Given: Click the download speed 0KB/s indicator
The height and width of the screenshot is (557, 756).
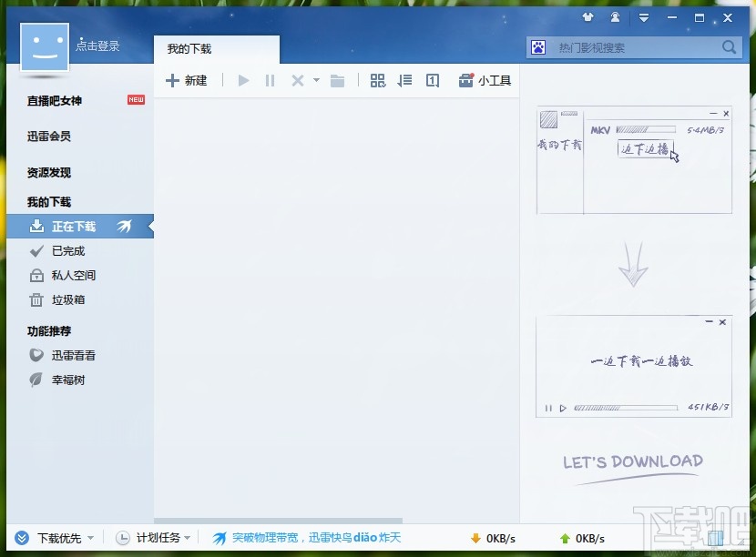Looking at the screenshot, I should (493, 538).
